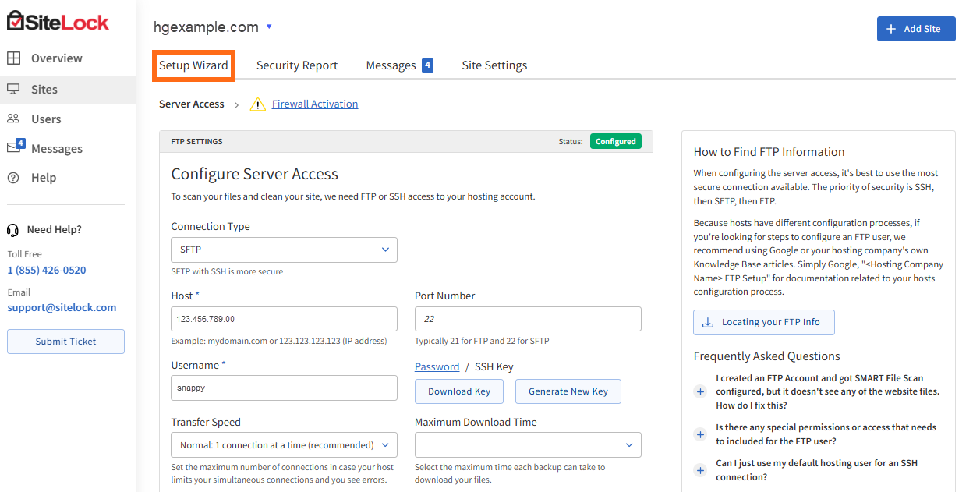Expand FAQ about special permissions for FTP user
The height and width of the screenshot is (492, 980).
pos(700,434)
